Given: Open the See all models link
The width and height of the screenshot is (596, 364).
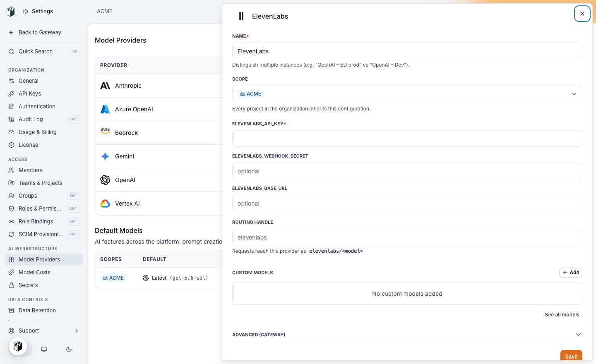Looking at the screenshot, I should point(562,315).
